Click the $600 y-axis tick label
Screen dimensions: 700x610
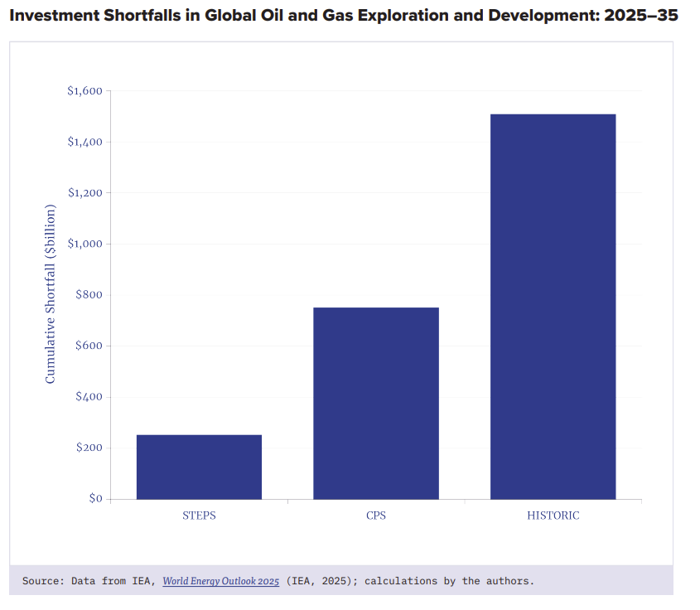click(x=88, y=346)
